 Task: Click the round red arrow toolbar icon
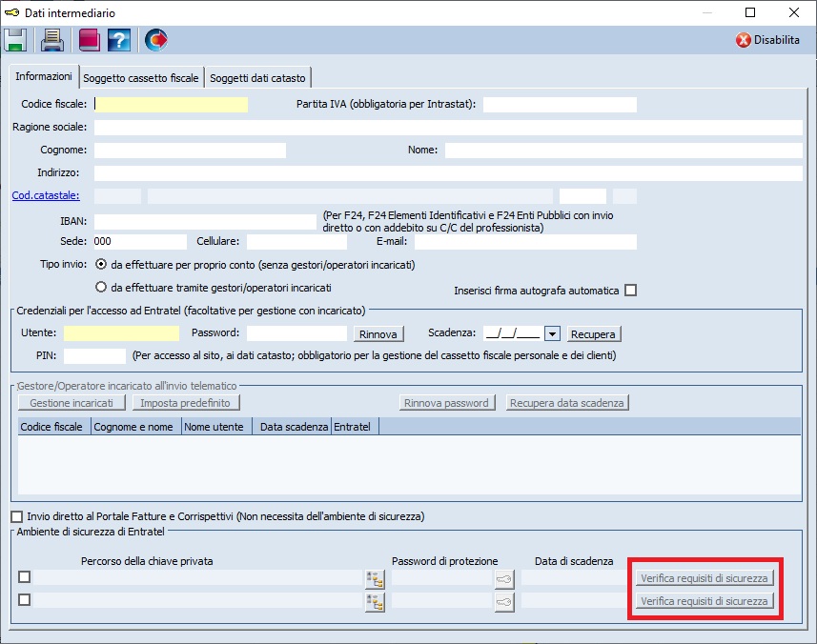[x=155, y=40]
